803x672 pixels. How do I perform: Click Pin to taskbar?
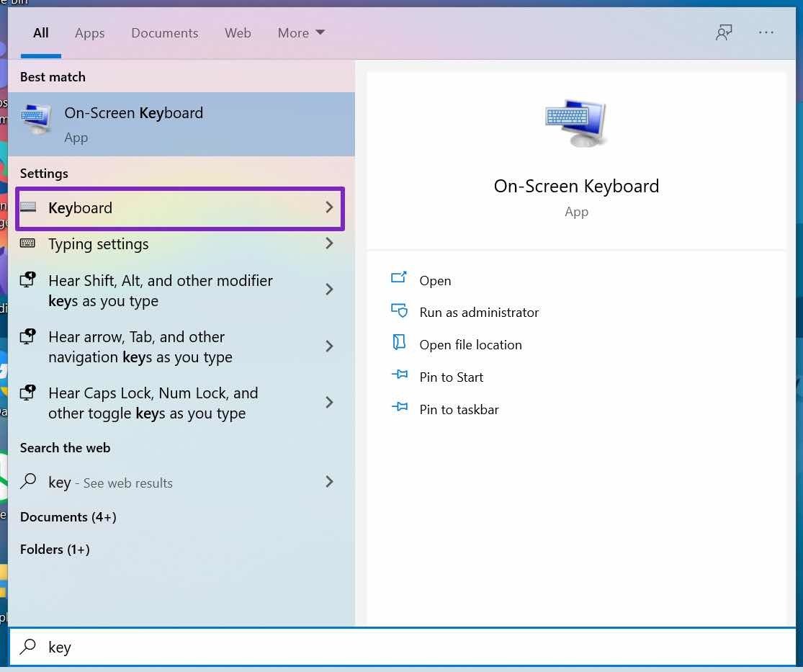point(459,410)
